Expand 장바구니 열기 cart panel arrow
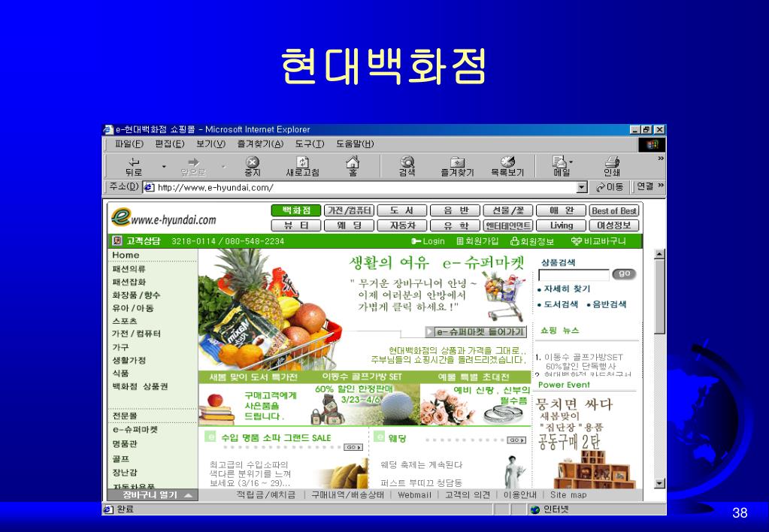This screenshot has width=769, height=532. 188,496
